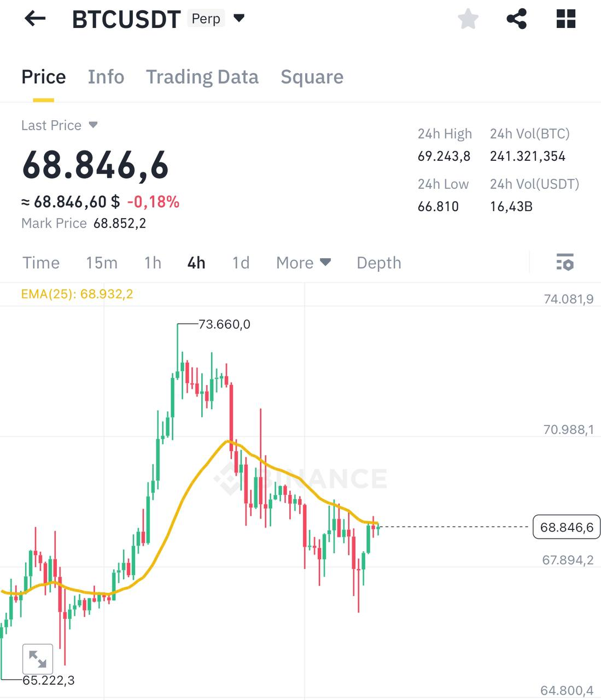Open the four-square grid menu icon
The image size is (601, 700).
566,19
